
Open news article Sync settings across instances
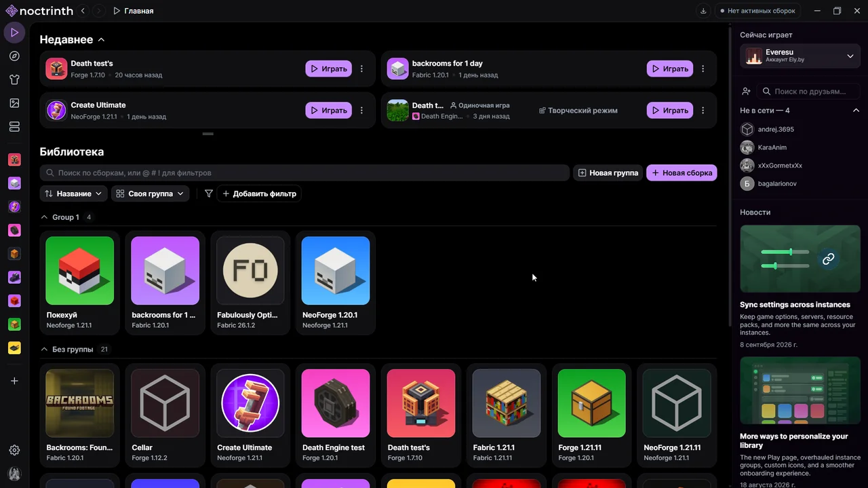click(x=800, y=287)
